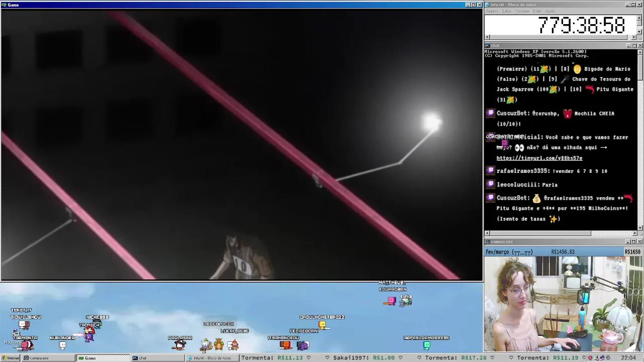Click the camera.exe window title icon
Image resolution: width=644 pixels, height=362 pixels.
pyautogui.click(x=487, y=242)
